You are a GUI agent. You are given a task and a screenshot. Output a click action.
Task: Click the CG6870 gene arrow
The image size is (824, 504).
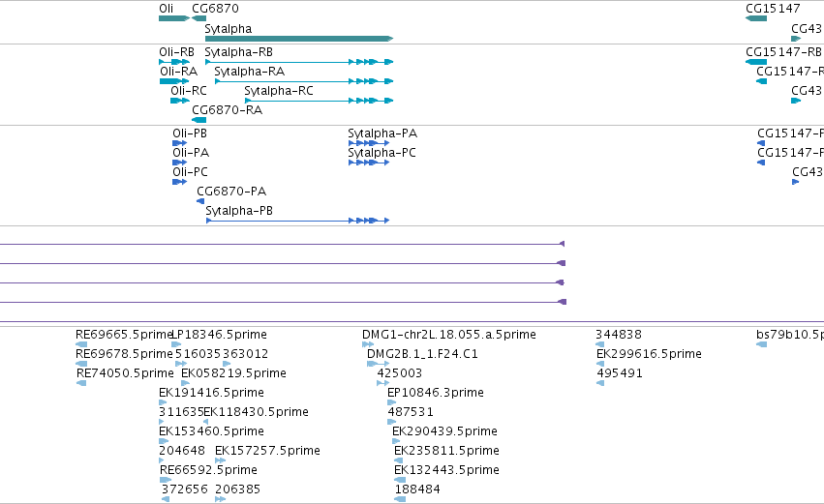click(198, 18)
